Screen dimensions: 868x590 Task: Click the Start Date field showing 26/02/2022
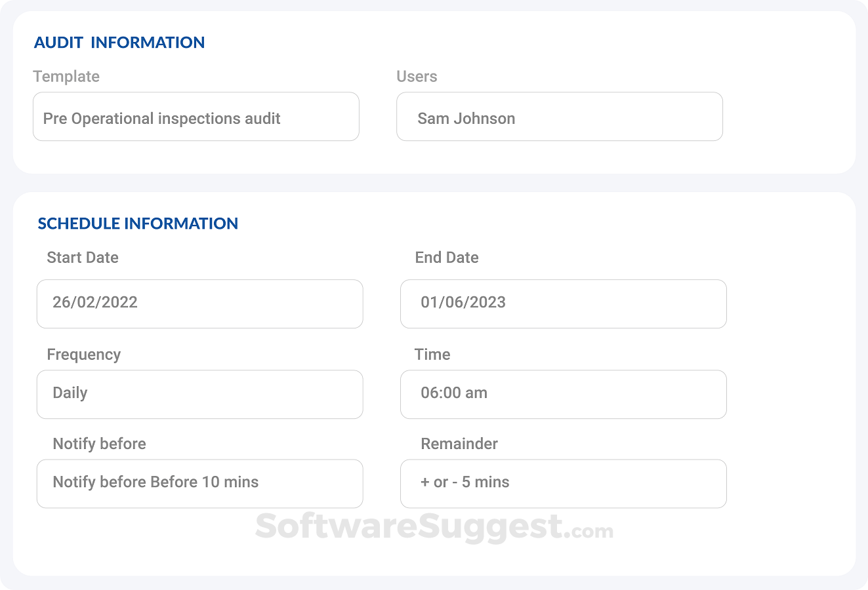(200, 304)
